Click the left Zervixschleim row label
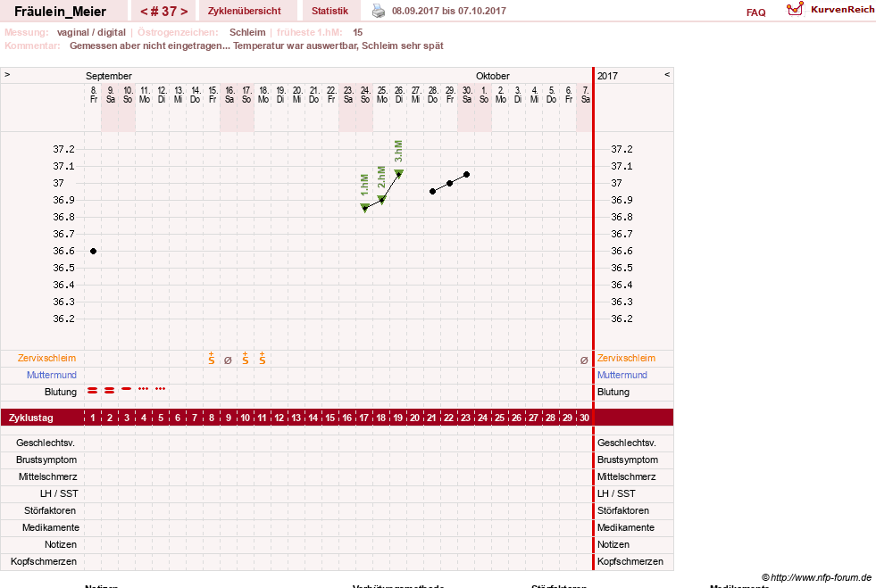Screen dimensions: 876x588 pyautogui.click(x=47, y=358)
